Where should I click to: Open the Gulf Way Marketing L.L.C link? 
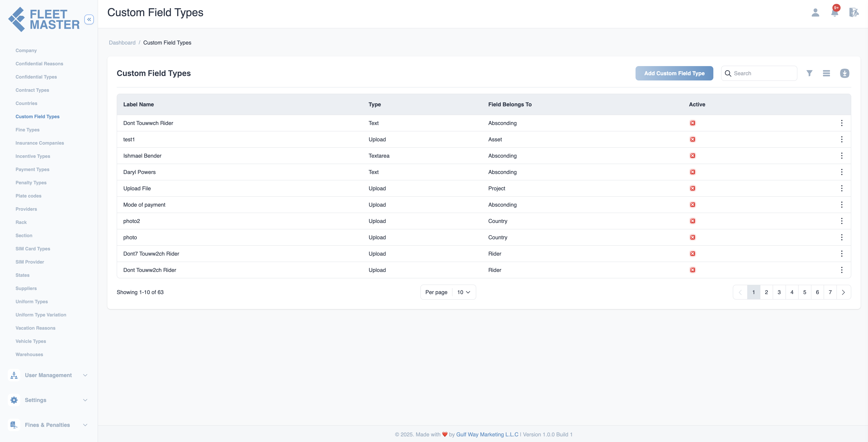click(x=487, y=435)
